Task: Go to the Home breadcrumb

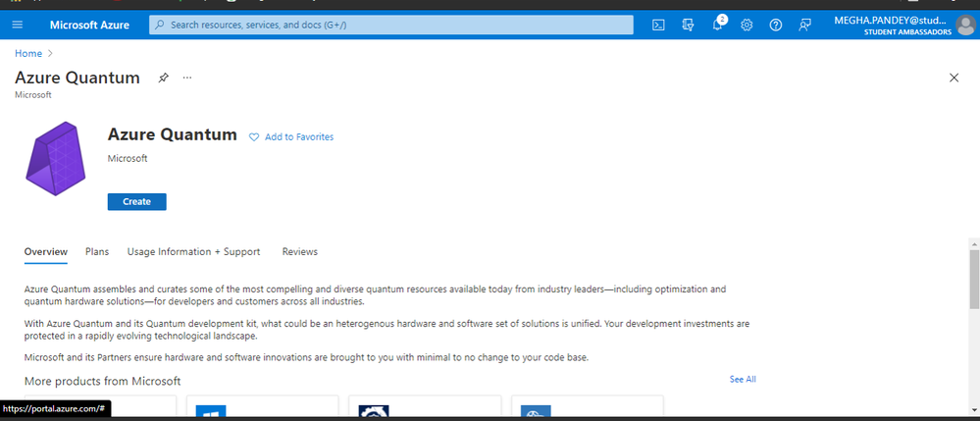Action: (28, 54)
